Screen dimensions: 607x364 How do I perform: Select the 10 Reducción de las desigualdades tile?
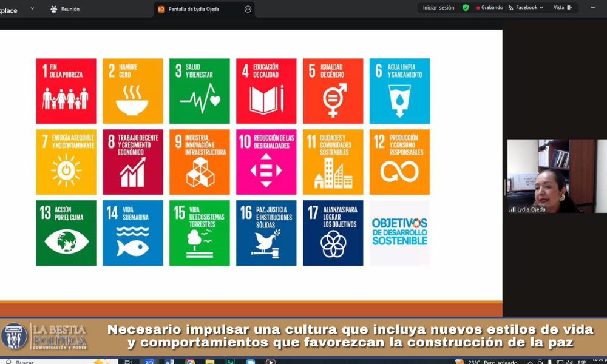[x=266, y=162]
